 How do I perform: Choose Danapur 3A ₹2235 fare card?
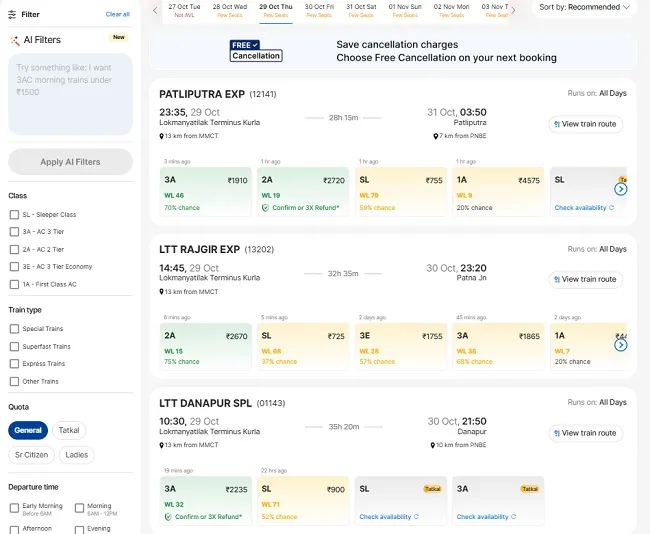click(206, 501)
